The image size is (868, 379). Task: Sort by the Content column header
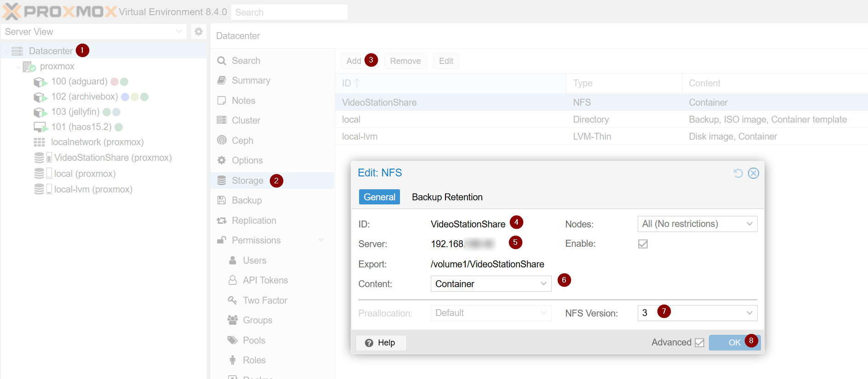pos(775,83)
